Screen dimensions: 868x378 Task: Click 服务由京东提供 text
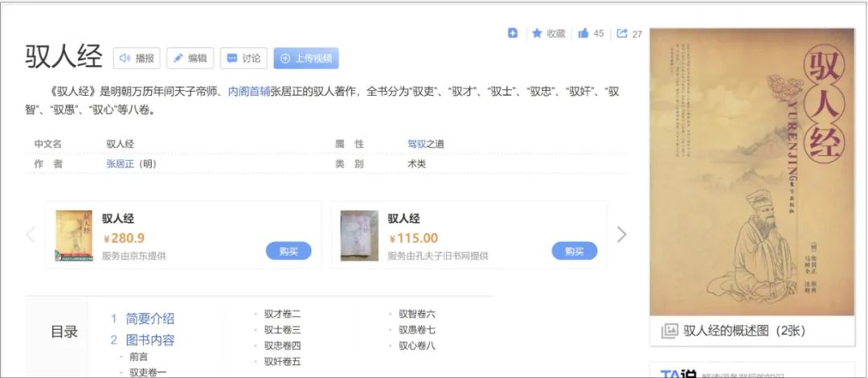134,256
